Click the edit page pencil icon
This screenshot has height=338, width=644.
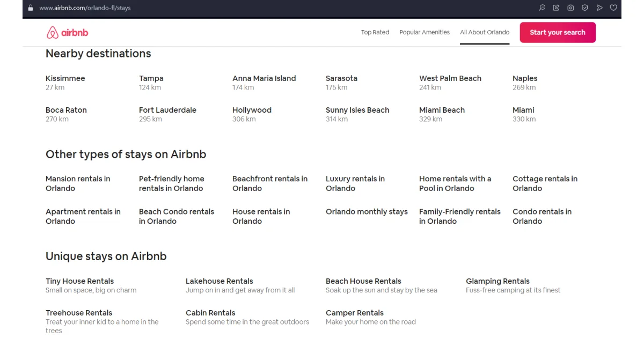(556, 8)
